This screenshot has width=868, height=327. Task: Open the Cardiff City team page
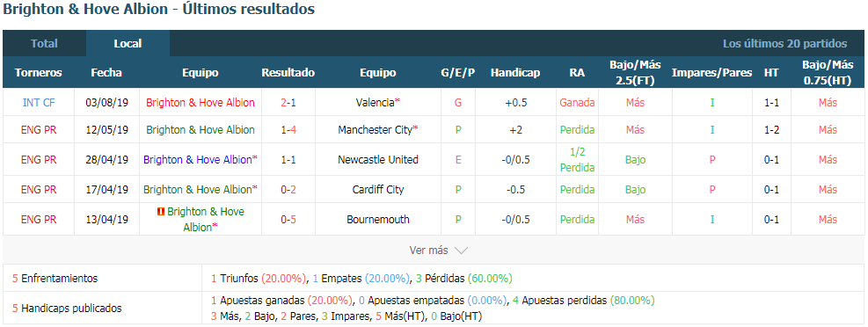(x=378, y=190)
